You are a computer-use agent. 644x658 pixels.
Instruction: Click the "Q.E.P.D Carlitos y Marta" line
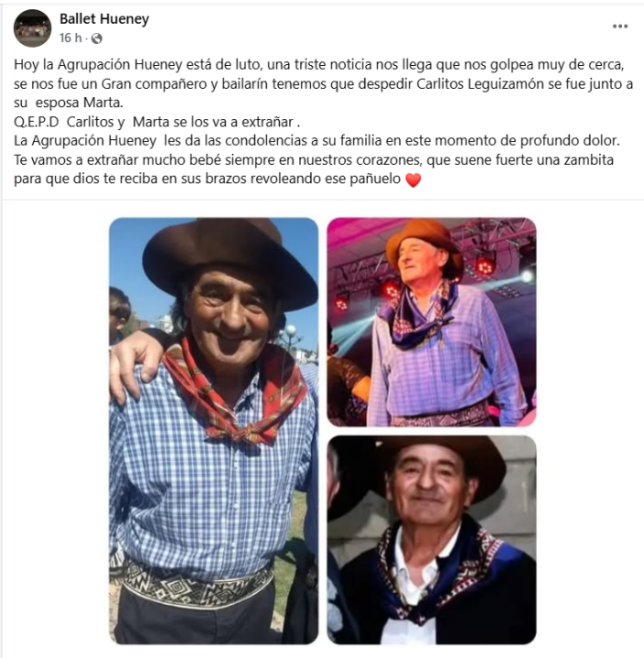pos(157,122)
